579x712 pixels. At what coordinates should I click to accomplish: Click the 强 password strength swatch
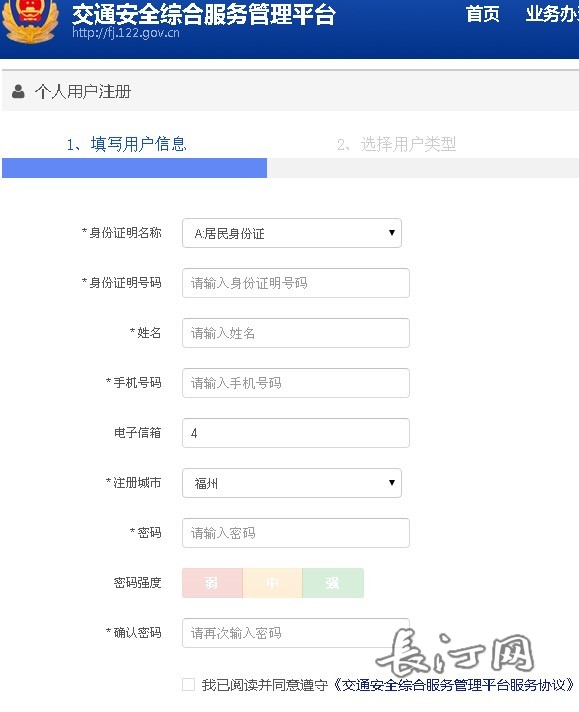[x=333, y=583]
